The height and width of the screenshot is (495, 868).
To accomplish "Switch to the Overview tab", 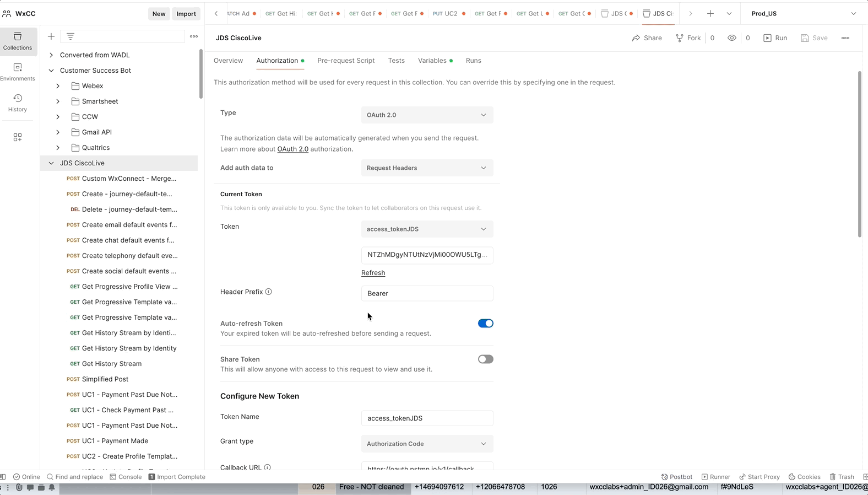I will pos(228,61).
